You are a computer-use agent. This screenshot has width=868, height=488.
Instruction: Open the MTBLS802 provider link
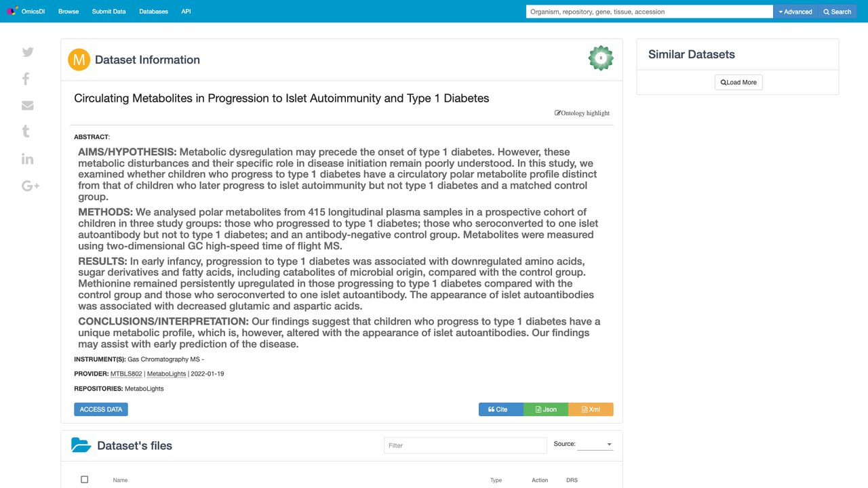126,373
